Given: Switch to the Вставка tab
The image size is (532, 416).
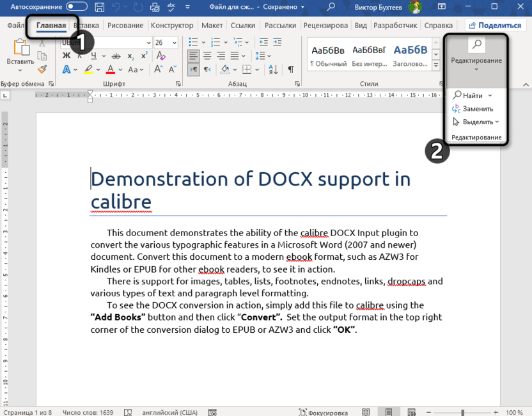Looking at the screenshot, I should (86, 26).
